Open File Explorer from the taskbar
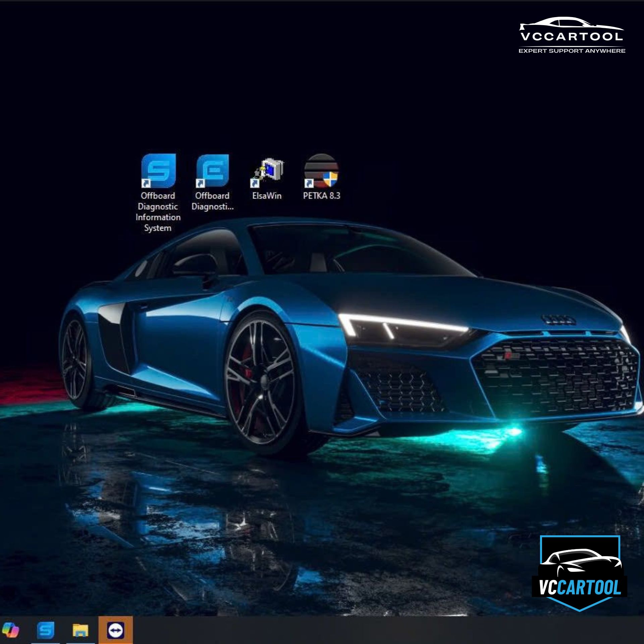 [x=80, y=631]
